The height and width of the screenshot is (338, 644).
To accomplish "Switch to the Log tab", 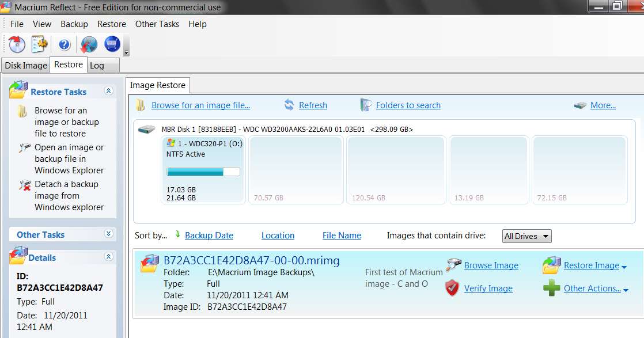I will coord(103,65).
